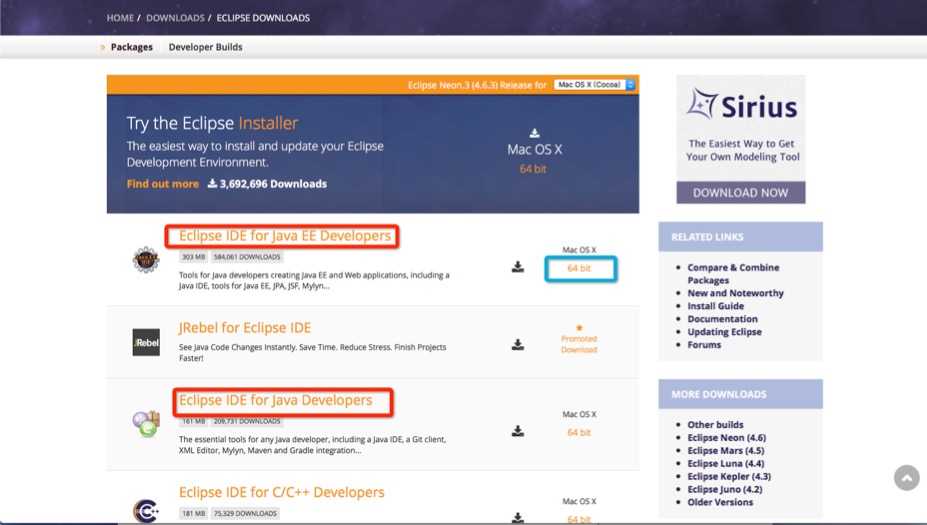Open the Compare & Combine Packages link

(x=733, y=274)
